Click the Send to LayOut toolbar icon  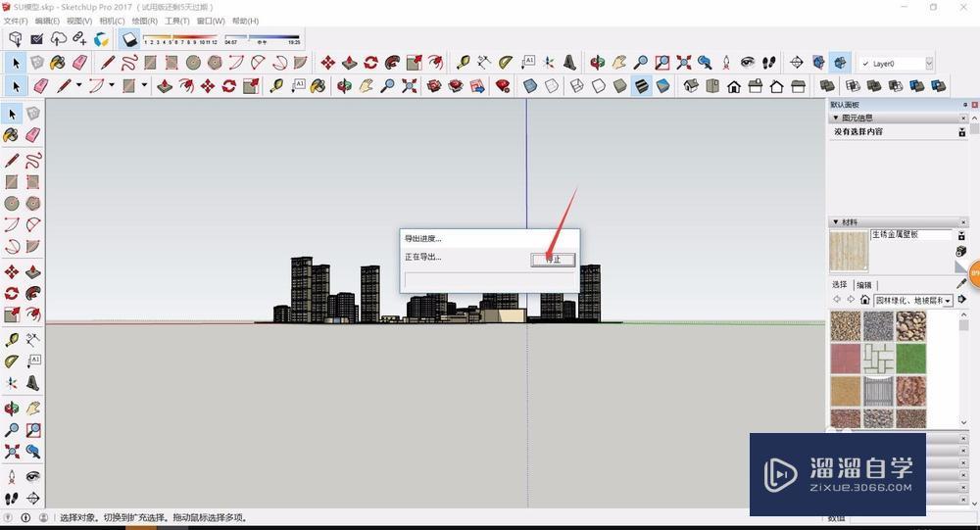pyautogui.click(x=477, y=85)
